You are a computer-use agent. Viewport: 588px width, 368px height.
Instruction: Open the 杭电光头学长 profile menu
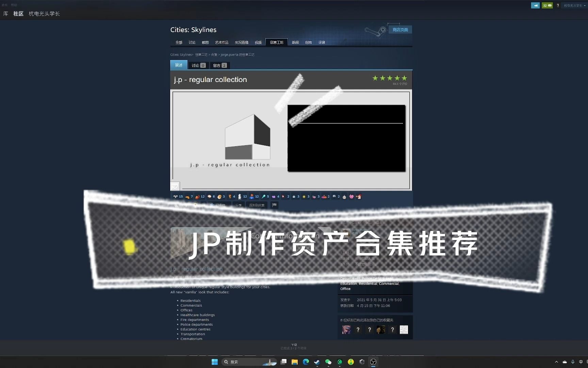click(x=44, y=14)
